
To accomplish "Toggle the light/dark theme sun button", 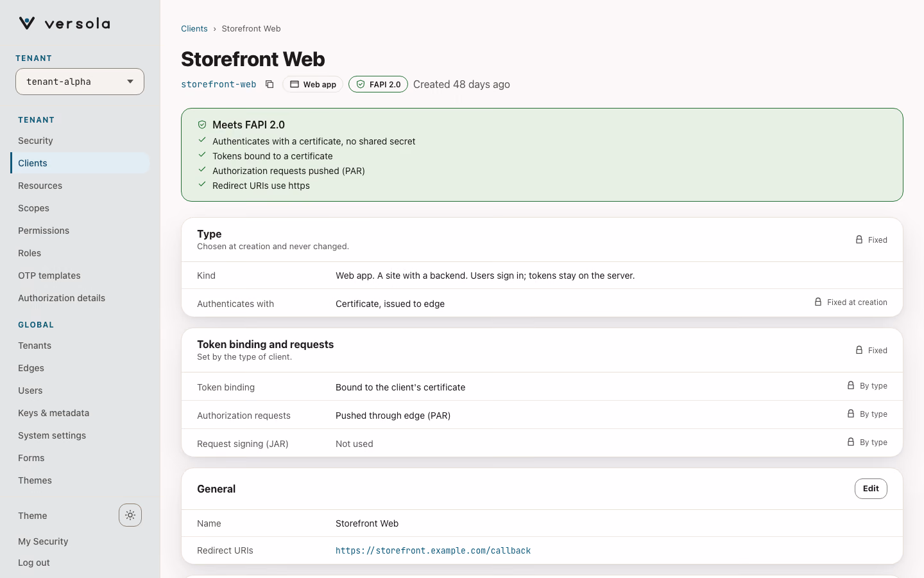I will (130, 515).
